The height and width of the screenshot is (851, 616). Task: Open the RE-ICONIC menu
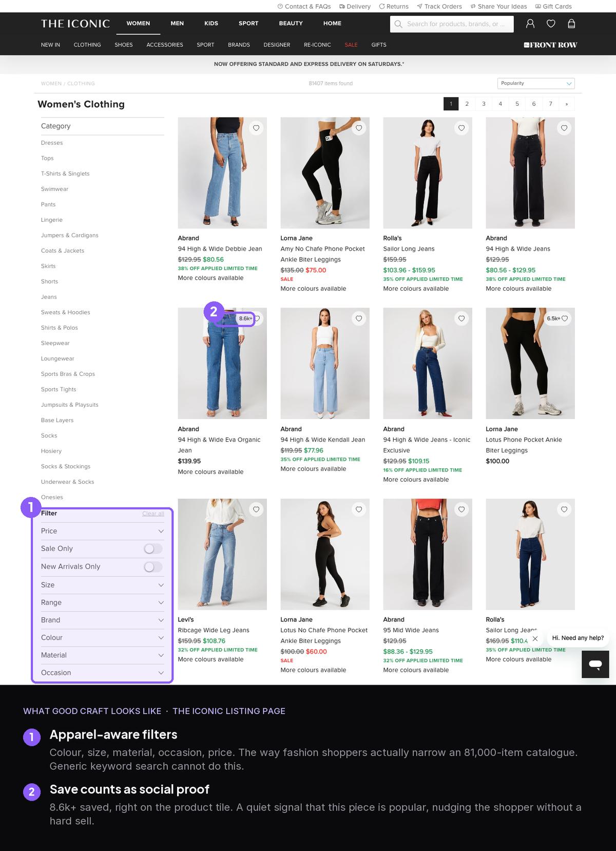click(317, 45)
